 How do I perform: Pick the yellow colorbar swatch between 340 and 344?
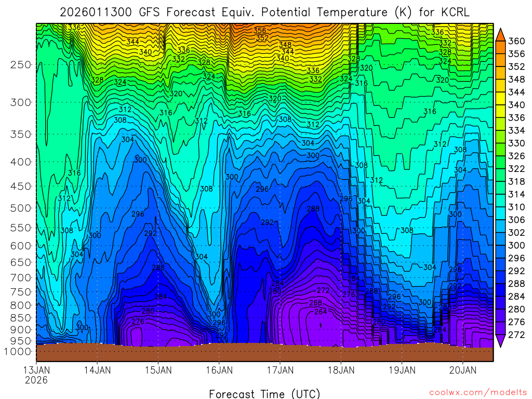point(500,99)
